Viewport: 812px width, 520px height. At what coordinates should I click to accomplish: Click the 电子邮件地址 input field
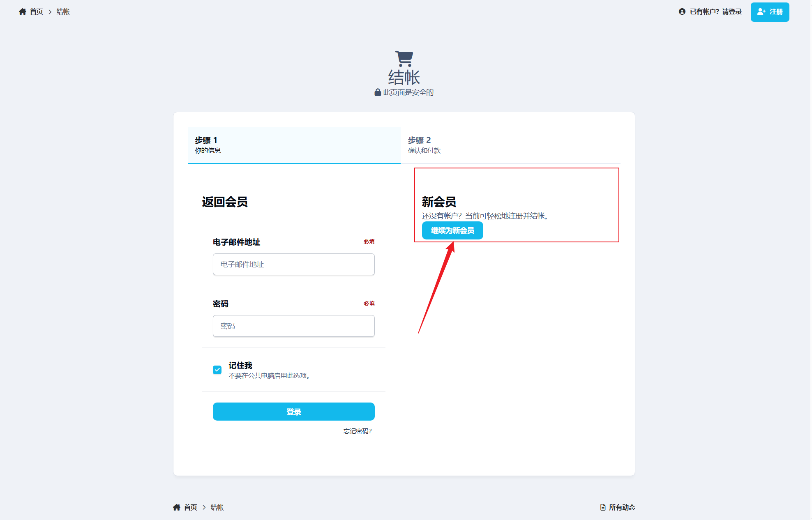pos(294,264)
